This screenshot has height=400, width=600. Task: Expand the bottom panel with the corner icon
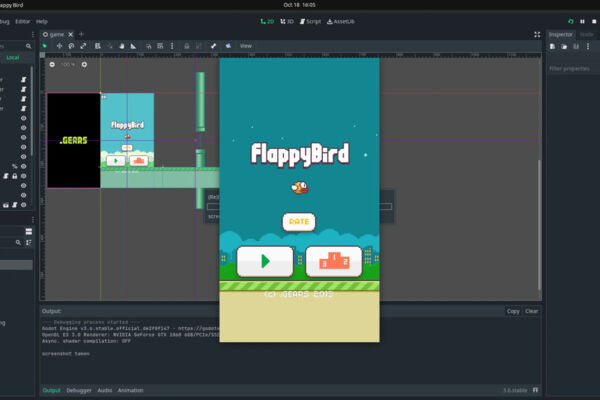pyautogui.click(x=535, y=390)
